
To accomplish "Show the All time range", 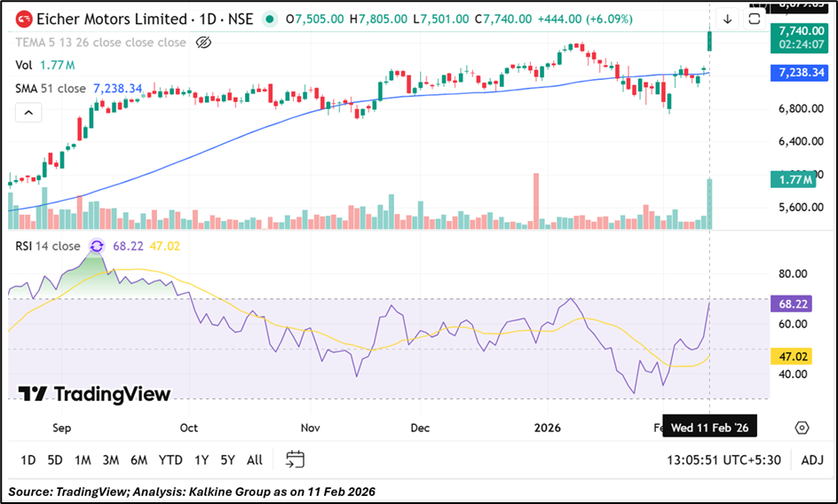I will tap(255, 460).
